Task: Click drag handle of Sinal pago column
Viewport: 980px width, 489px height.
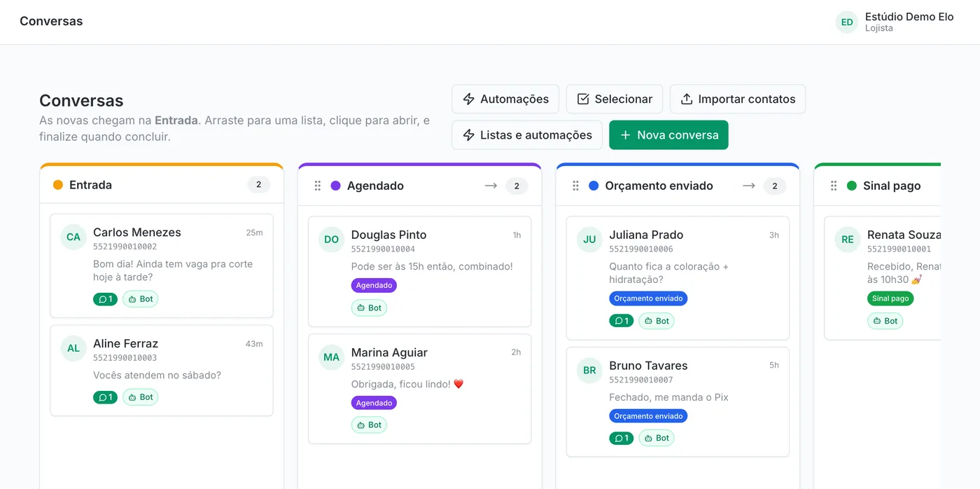Action: click(834, 186)
